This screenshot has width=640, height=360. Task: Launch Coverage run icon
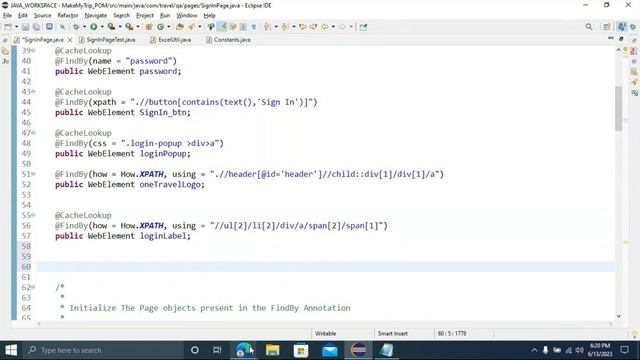[111, 27]
